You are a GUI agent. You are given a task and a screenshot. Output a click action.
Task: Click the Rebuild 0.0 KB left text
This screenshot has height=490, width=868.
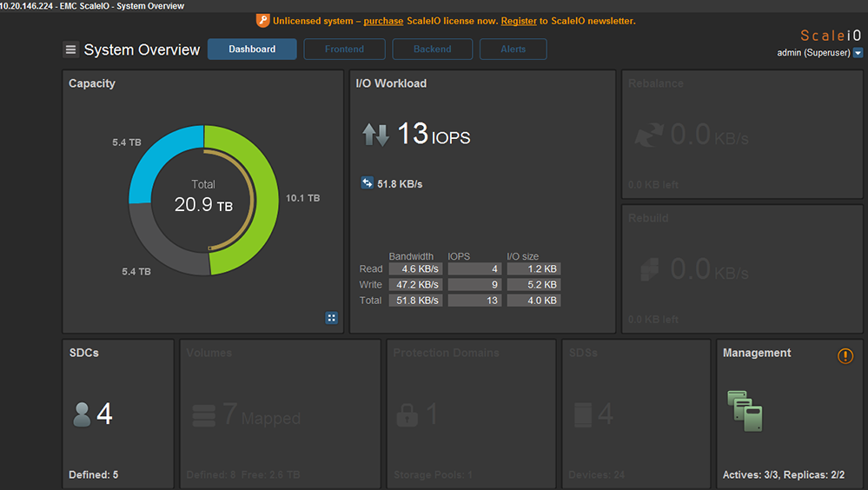tap(653, 320)
